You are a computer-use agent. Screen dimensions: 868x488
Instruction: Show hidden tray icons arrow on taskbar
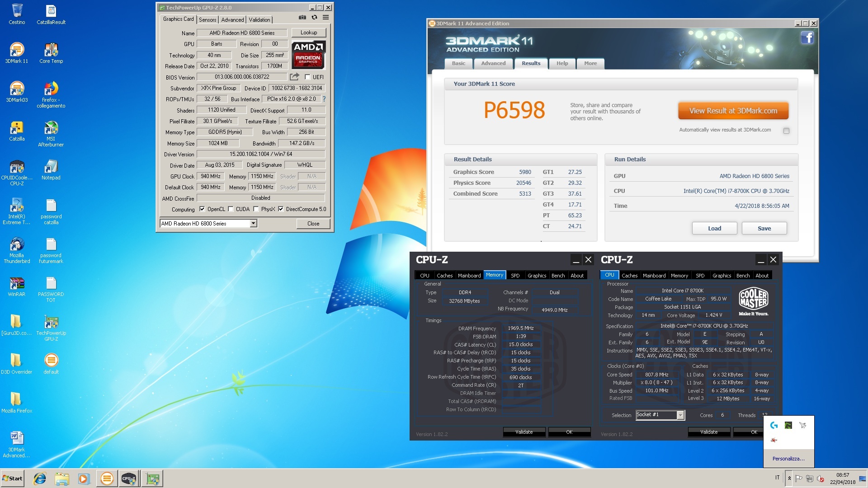click(x=789, y=478)
